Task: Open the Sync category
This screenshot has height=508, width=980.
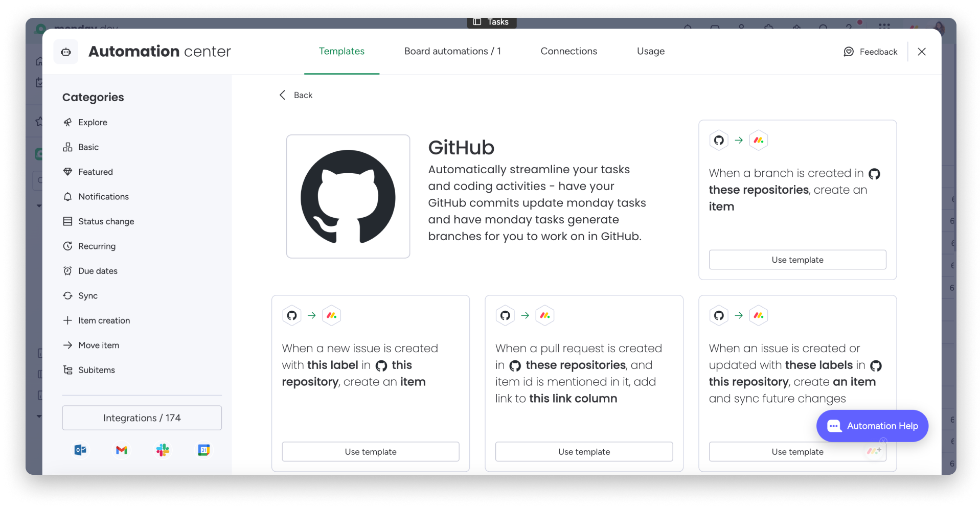Action: 80,296
